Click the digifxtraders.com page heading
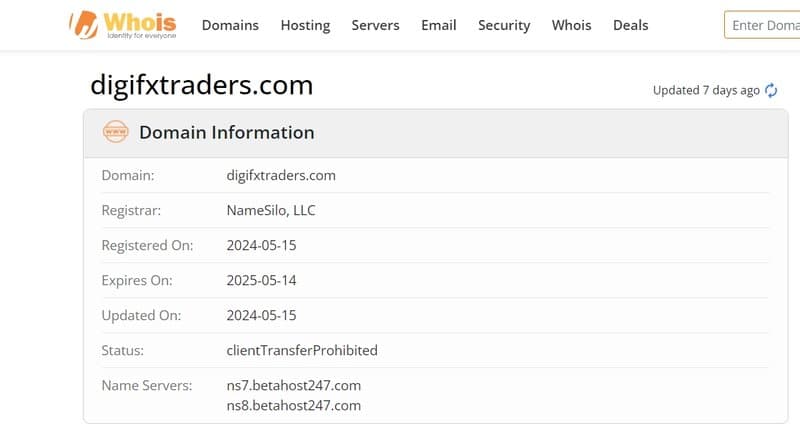The image size is (800, 431). tap(202, 85)
